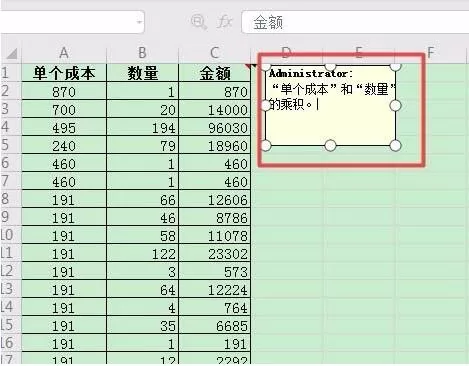Open the name box dropdown arrow

point(139,22)
